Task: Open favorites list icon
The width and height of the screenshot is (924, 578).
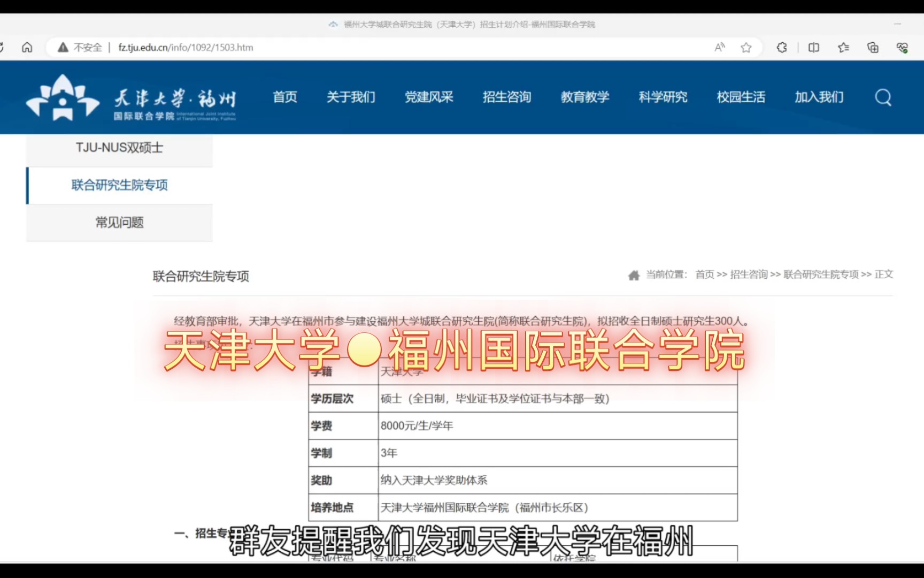Action: coord(844,48)
